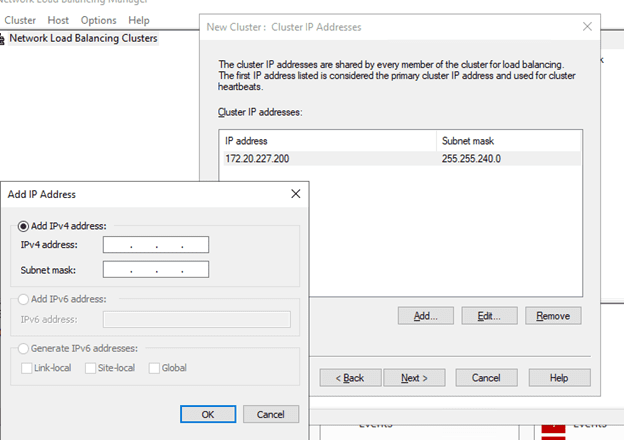Choose Generate IPv6 addresses radio option
624x440 pixels.
pyautogui.click(x=24, y=348)
